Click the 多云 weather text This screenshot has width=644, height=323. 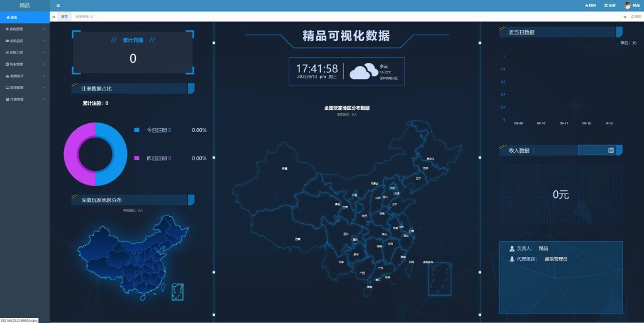pyautogui.click(x=384, y=66)
